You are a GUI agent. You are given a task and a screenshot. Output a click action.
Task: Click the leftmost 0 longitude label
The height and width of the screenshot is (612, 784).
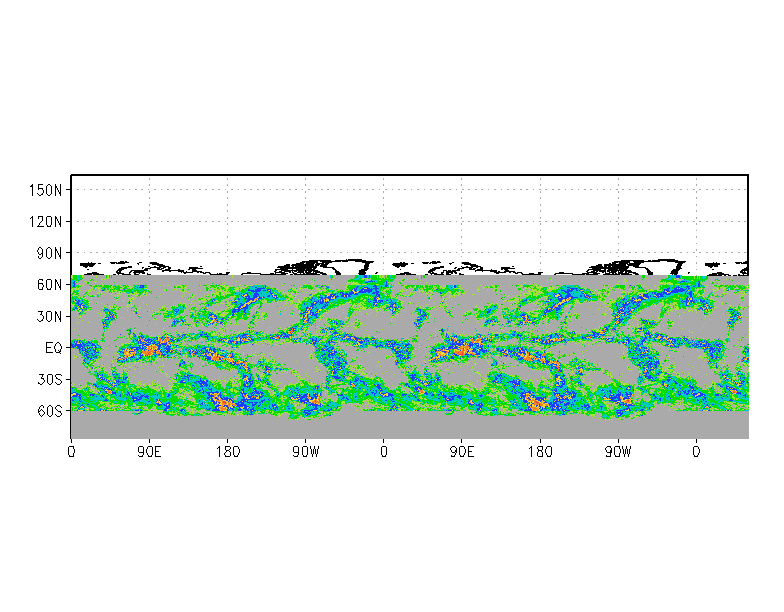71,452
